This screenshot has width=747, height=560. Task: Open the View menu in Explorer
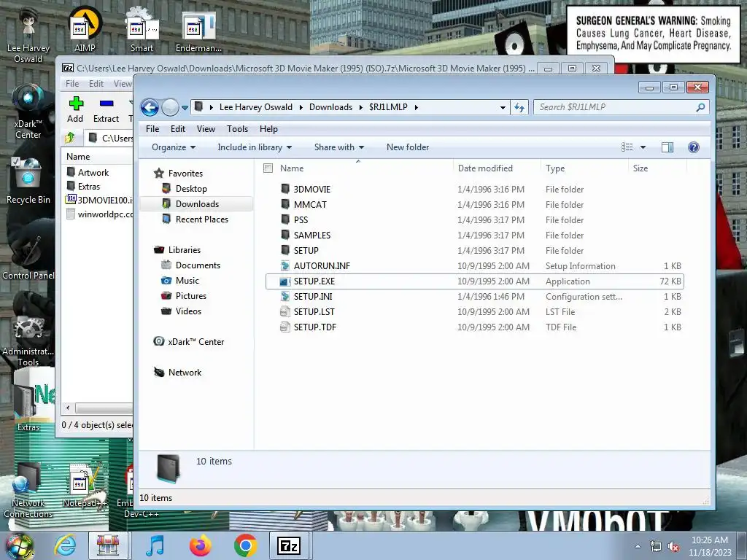pos(206,129)
